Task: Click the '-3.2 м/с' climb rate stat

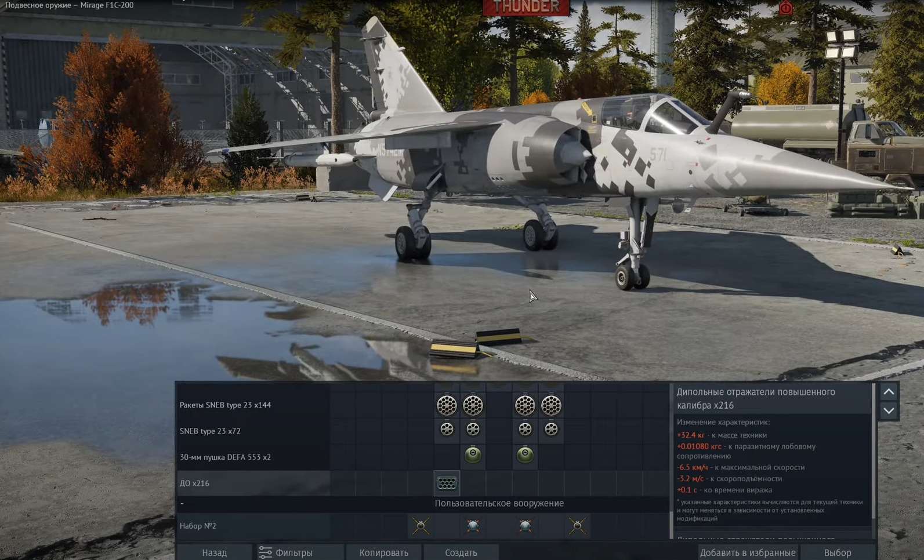Action: click(x=729, y=479)
